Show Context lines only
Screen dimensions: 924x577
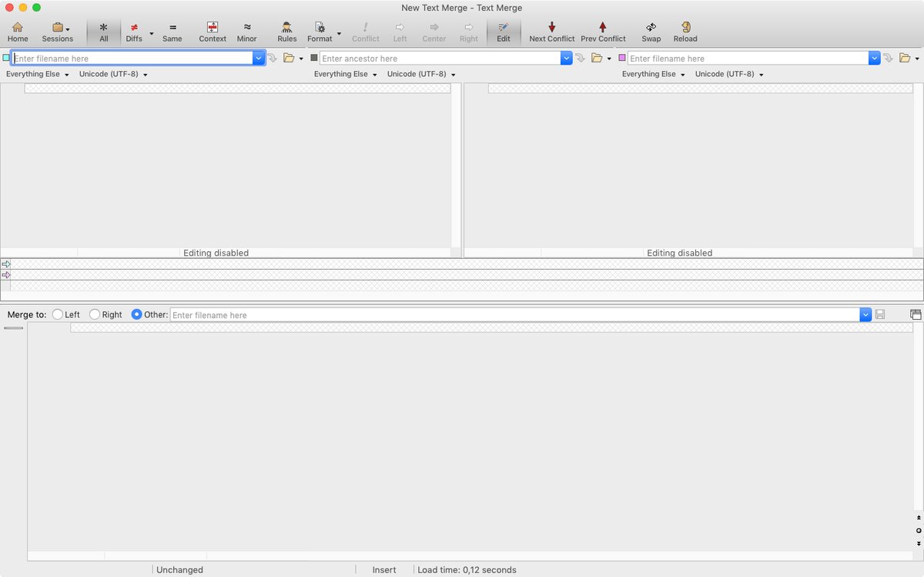pos(213,32)
